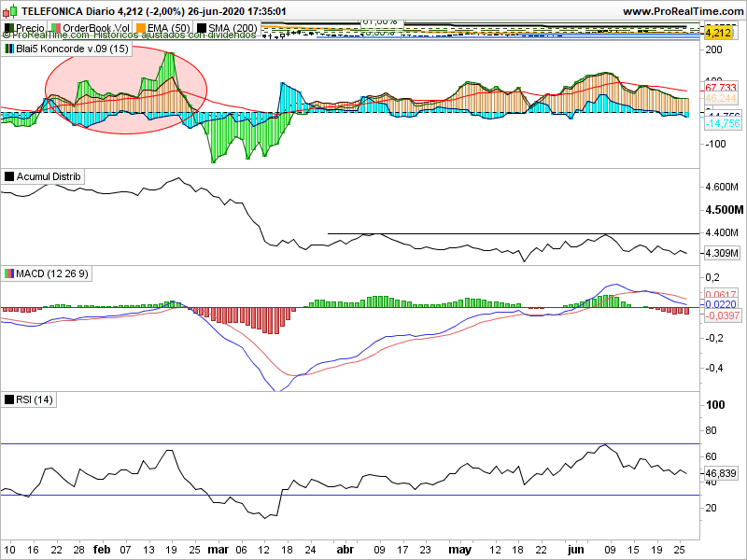This screenshot has width=747, height=560.
Task: Click the 23 date label on the time axis
Action: pos(426,550)
